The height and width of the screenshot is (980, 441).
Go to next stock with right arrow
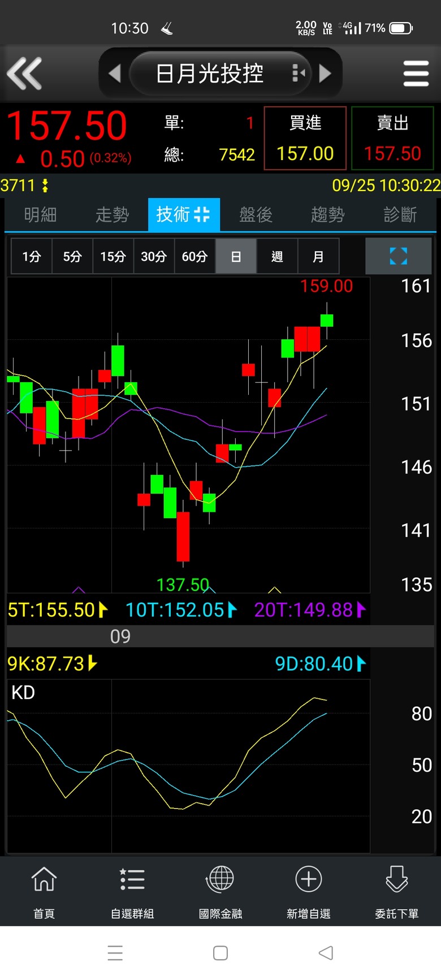click(x=325, y=74)
